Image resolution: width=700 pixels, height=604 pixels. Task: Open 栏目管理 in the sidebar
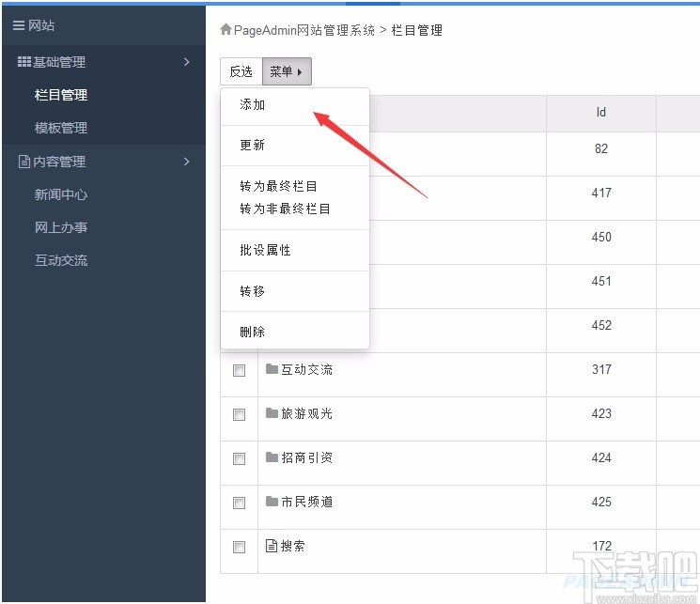click(x=61, y=95)
